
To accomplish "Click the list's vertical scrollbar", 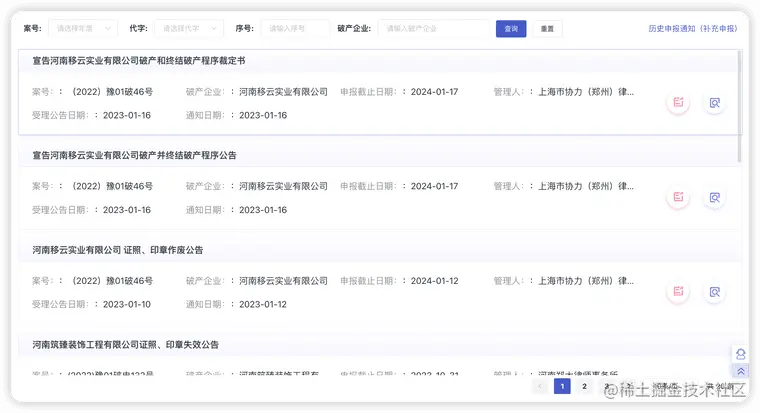I will [x=739, y=107].
